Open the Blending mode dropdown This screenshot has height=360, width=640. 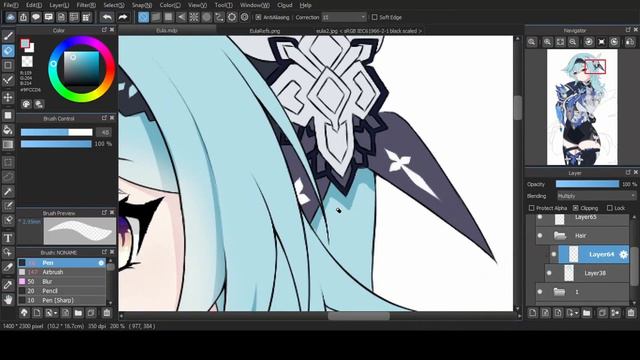click(596, 196)
